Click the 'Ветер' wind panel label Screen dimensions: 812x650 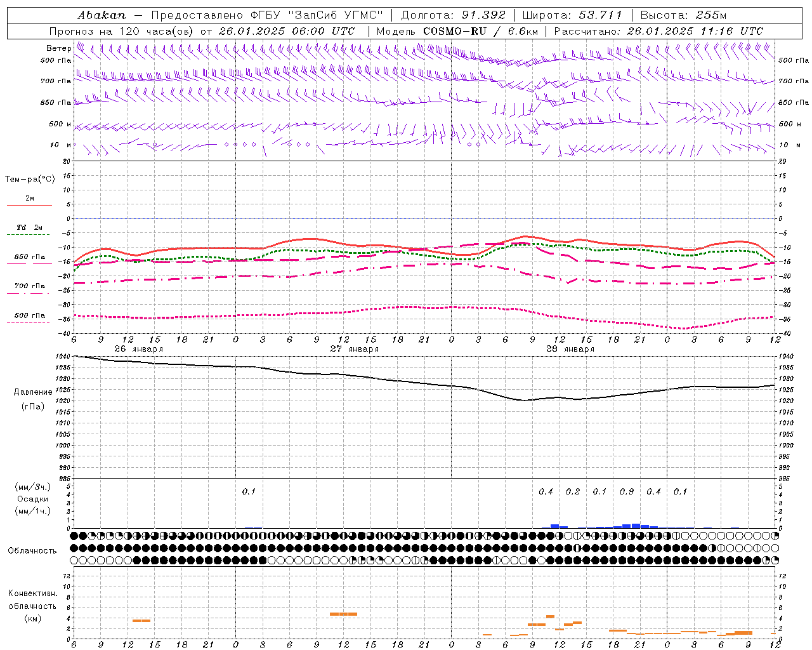point(58,48)
